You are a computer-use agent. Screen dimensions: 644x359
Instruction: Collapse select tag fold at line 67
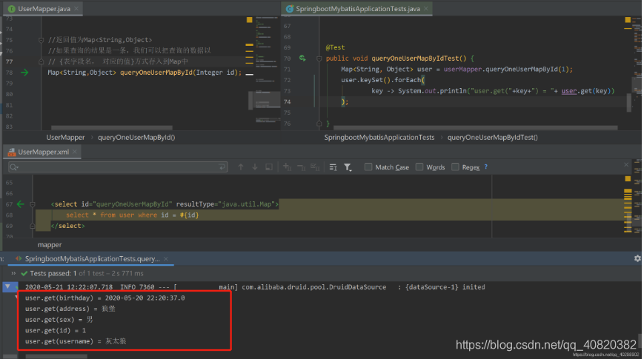coord(33,204)
